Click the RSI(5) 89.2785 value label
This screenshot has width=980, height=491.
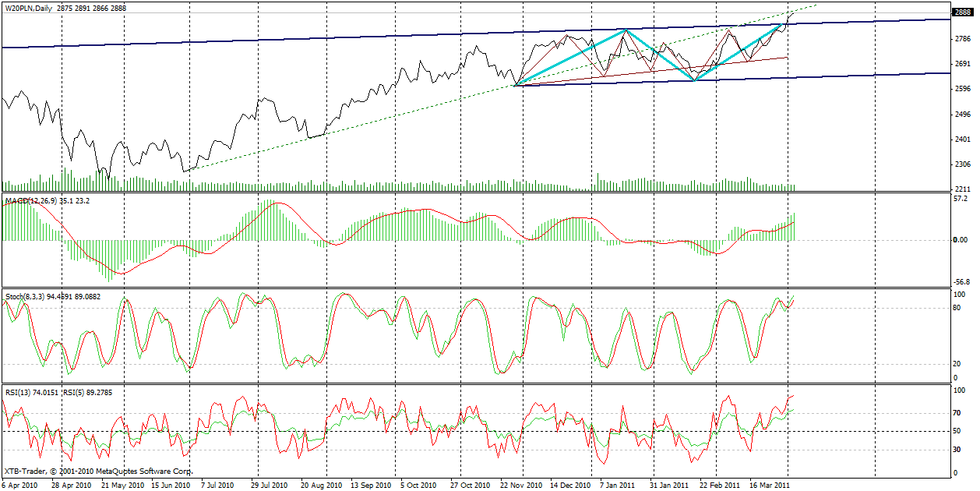pos(88,392)
